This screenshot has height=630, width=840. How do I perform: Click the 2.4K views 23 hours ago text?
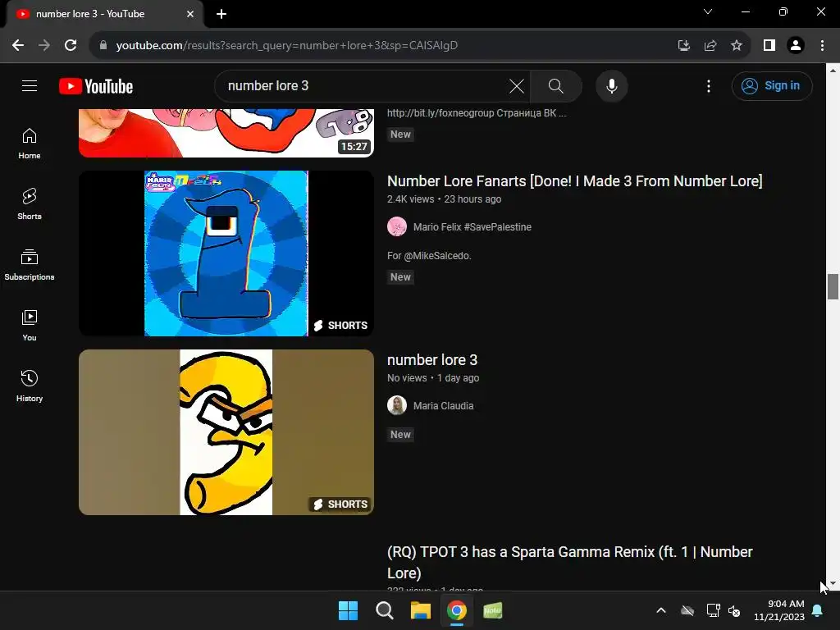pyautogui.click(x=444, y=199)
